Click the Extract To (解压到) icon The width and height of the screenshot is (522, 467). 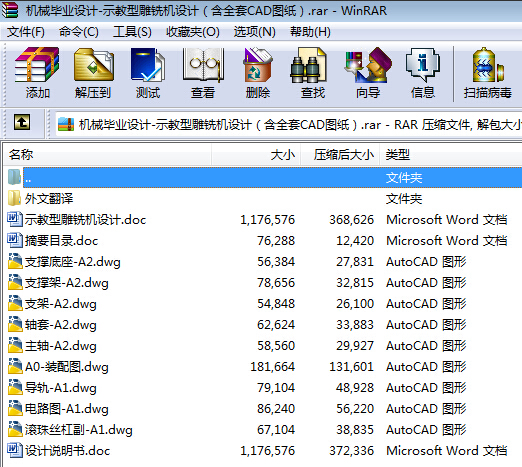[94, 65]
